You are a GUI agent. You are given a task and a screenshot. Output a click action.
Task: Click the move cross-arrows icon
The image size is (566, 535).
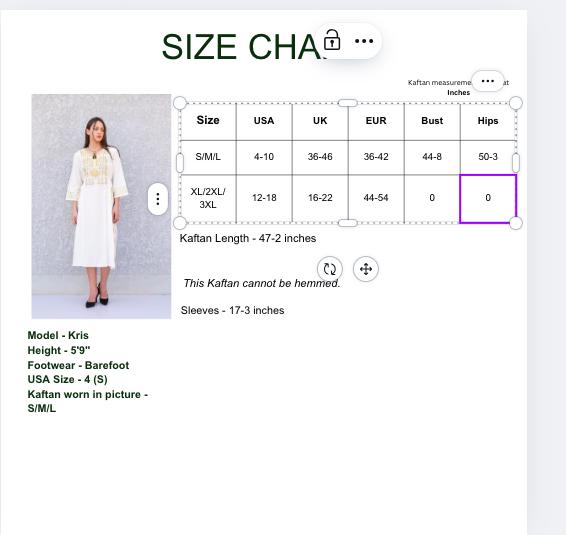point(366,269)
